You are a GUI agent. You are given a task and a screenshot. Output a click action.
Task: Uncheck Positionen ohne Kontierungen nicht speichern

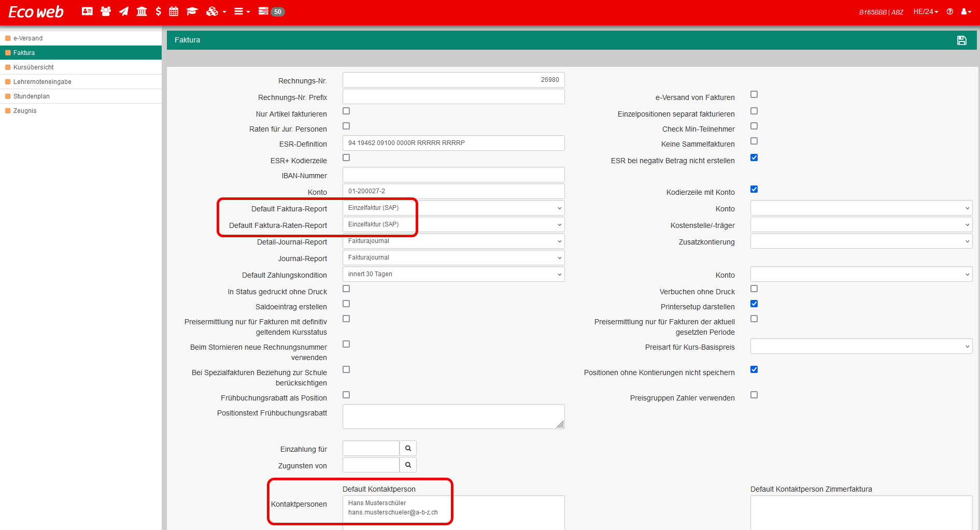coord(754,369)
